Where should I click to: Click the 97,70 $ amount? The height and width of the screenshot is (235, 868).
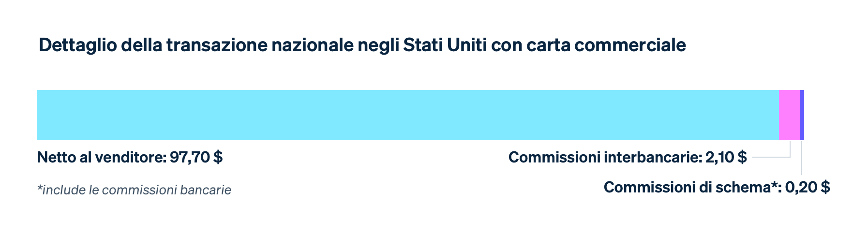tap(196, 157)
